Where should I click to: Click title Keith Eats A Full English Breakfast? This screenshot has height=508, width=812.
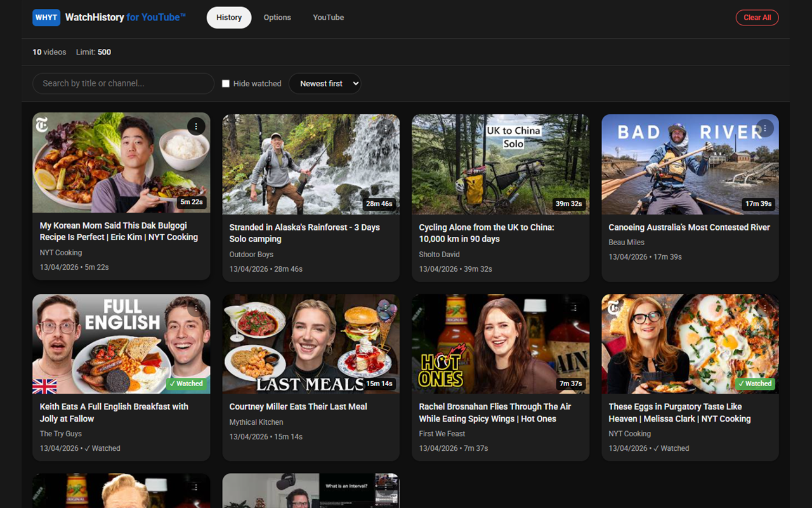[114, 413]
